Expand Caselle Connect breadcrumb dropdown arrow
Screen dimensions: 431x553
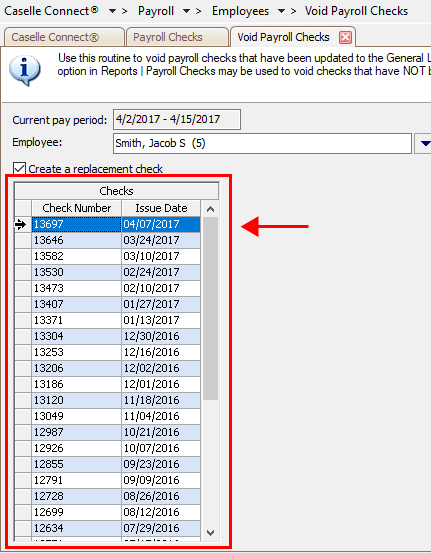[x=112, y=11]
